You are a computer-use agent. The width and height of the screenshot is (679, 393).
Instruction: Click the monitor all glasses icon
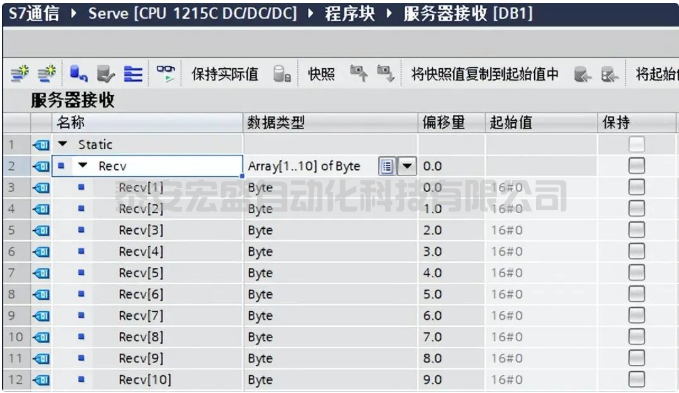pyautogui.click(x=166, y=74)
